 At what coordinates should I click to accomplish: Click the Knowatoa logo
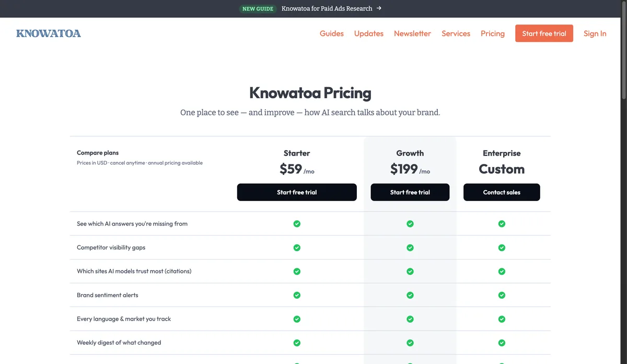(49, 33)
